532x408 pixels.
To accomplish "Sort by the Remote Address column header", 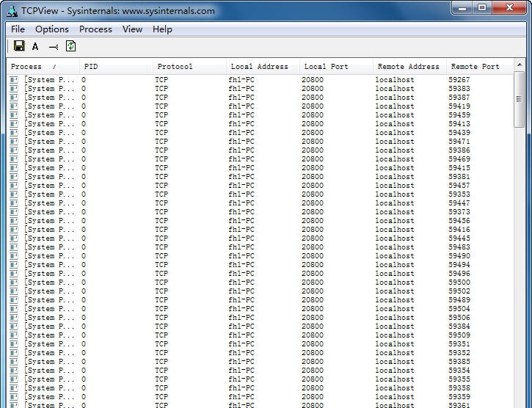I will 409,67.
